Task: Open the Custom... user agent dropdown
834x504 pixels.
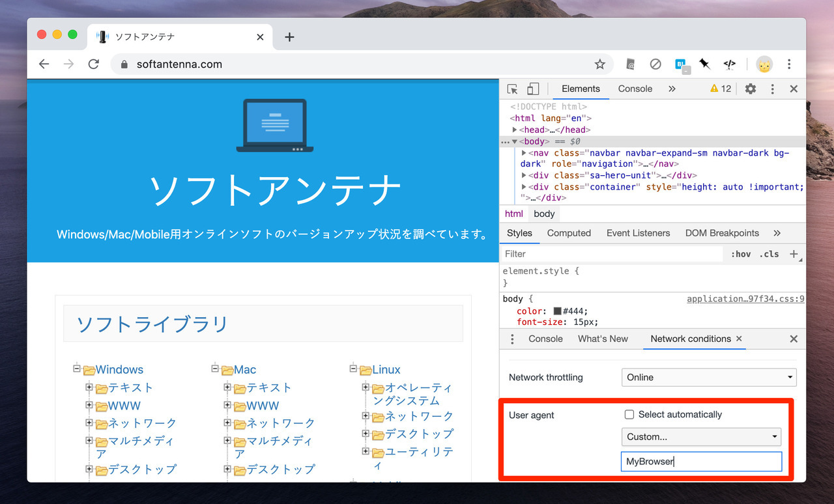Action: click(x=701, y=437)
